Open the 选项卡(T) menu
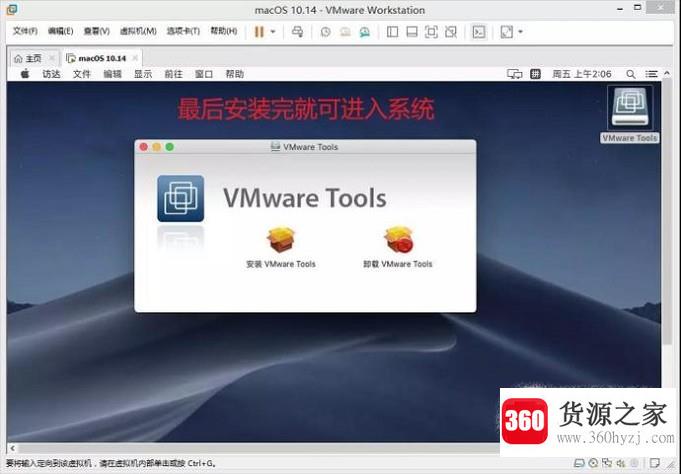681x474 pixels. coord(183,31)
